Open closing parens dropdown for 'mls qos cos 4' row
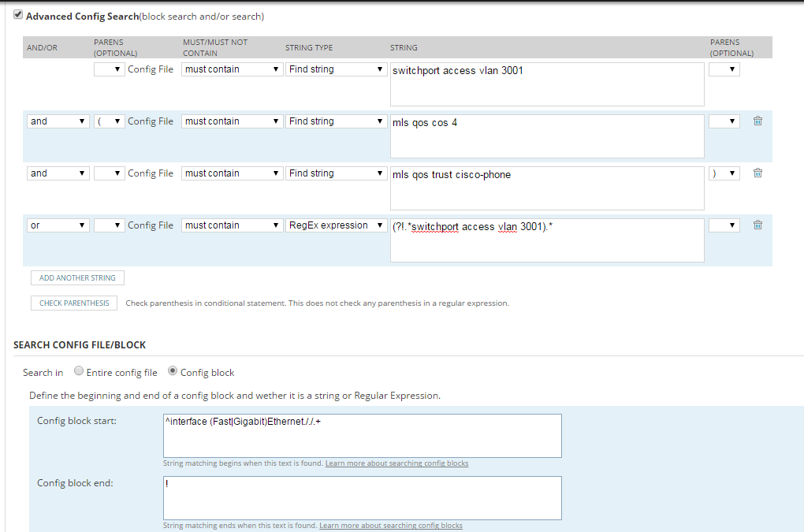Viewport: 804px width, 532px height. pyautogui.click(x=724, y=121)
